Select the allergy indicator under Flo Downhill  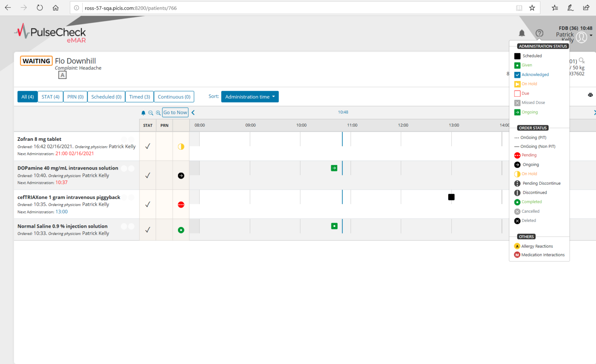coord(62,75)
